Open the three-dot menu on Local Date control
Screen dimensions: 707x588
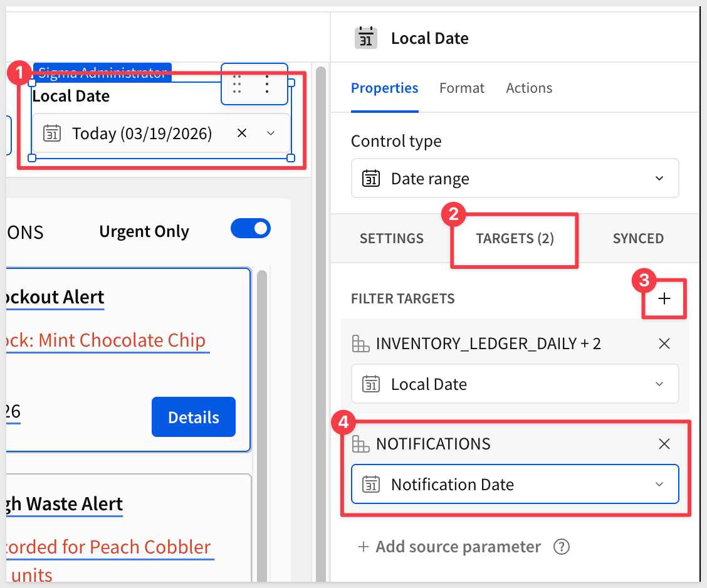[x=268, y=84]
